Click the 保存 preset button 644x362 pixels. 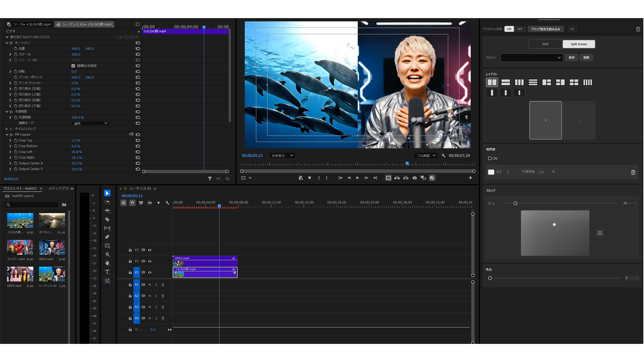572,58
